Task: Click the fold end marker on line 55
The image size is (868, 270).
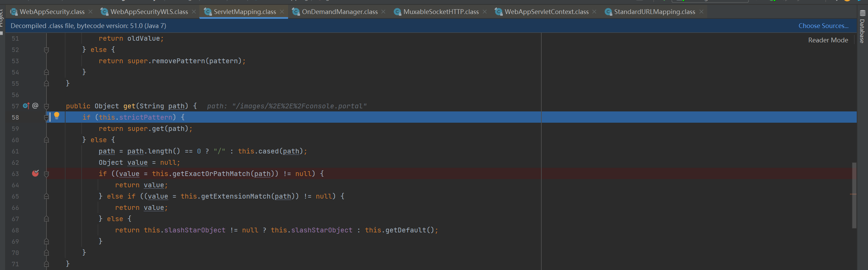Action: pyautogui.click(x=46, y=84)
